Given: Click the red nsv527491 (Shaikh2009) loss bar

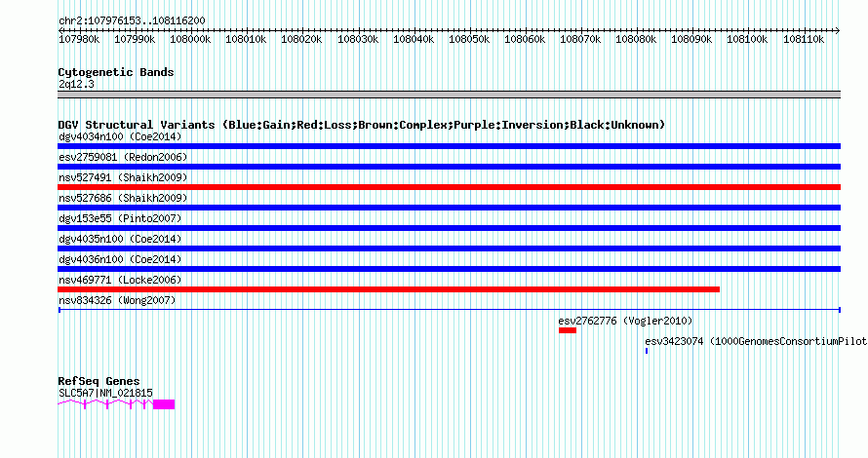Looking at the screenshot, I should tap(449, 187).
